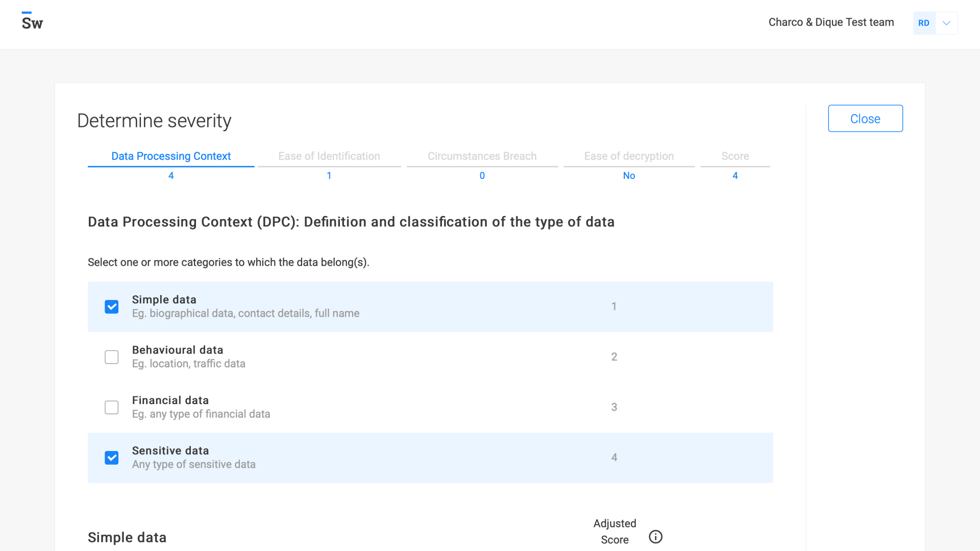Switch to Ease of Identification tab
Image resolution: width=980 pixels, height=551 pixels.
tap(329, 156)
